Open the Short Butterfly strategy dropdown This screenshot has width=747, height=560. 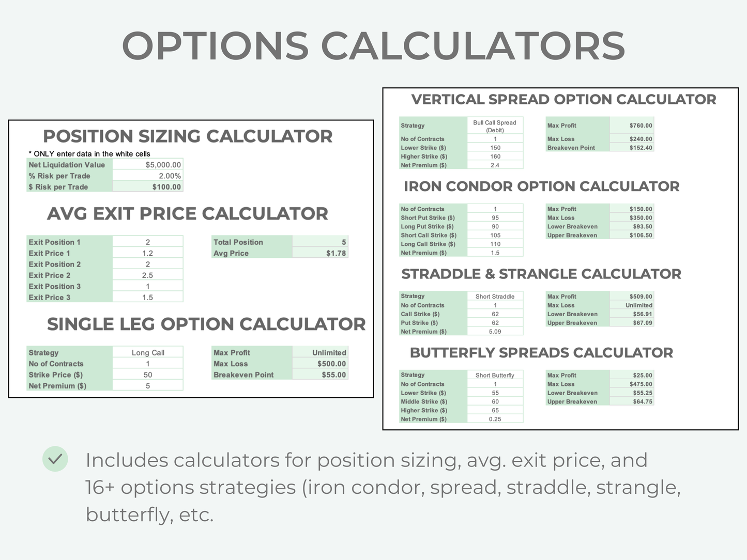coord(495,376)
